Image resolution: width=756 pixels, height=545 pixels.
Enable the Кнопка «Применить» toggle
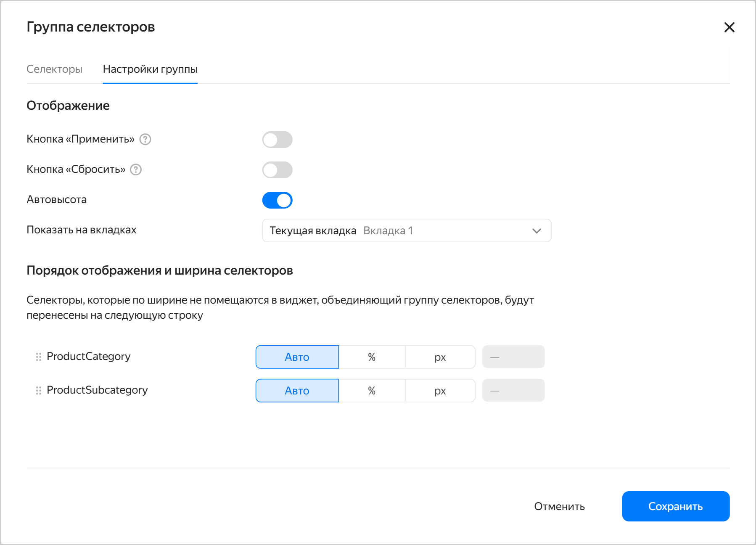pyautogui.click(x=277, y=140)
